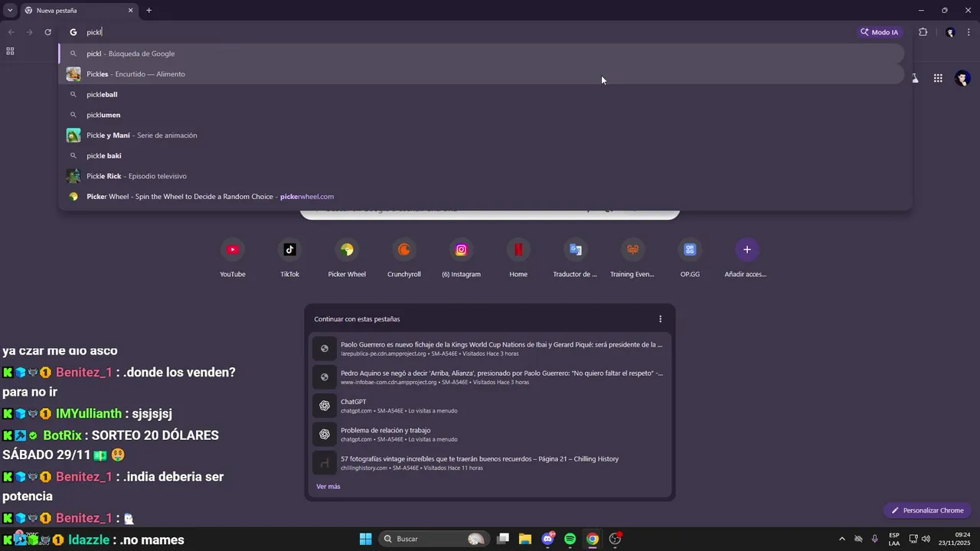
Task: Open the Instagram shortcut
Action: 461,259
